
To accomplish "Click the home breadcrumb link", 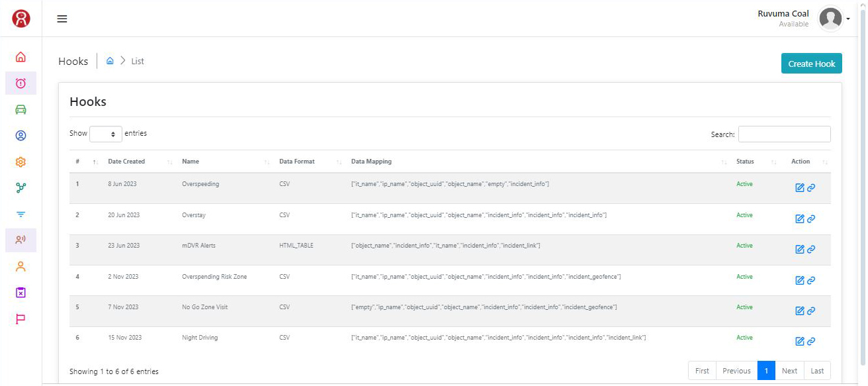I will [x=110, y=61].
